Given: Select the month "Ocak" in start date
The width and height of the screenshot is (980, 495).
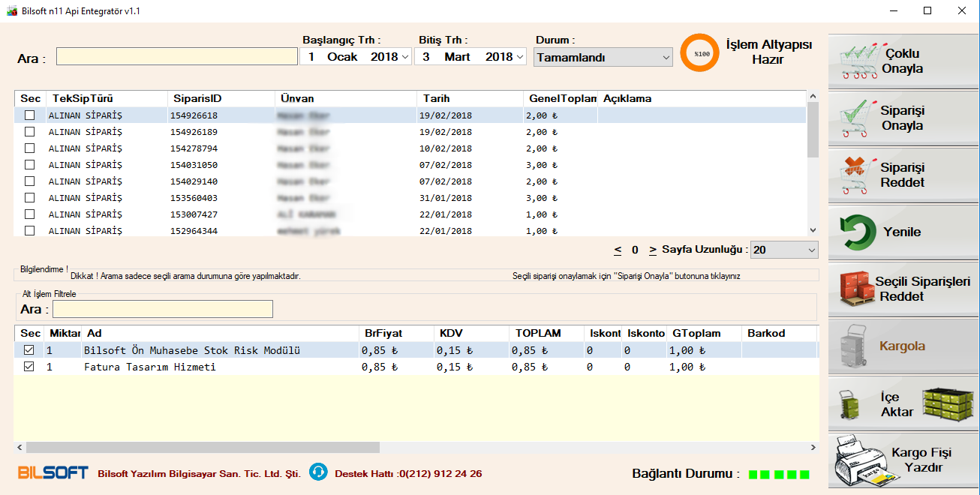Looking at the screenshot, I should click(342, 57).
